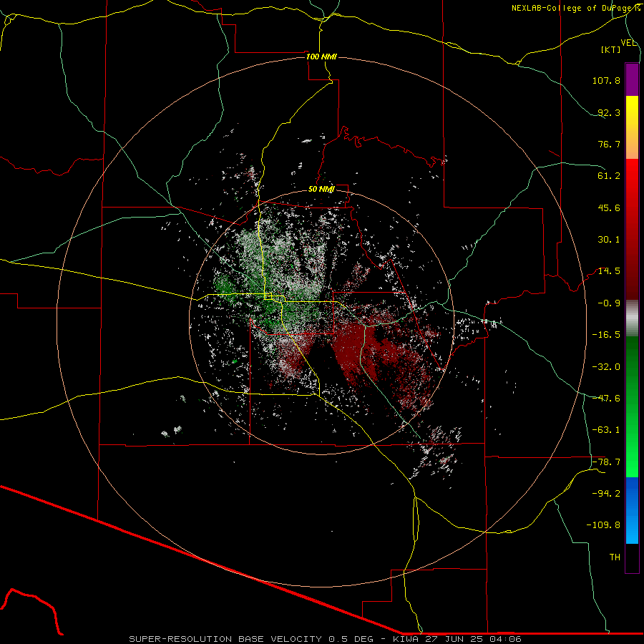Image resolution: width=644 pixels, height=644 pixels.
Task: Click the 100 NMI range ring label
Action: (321, 57)
